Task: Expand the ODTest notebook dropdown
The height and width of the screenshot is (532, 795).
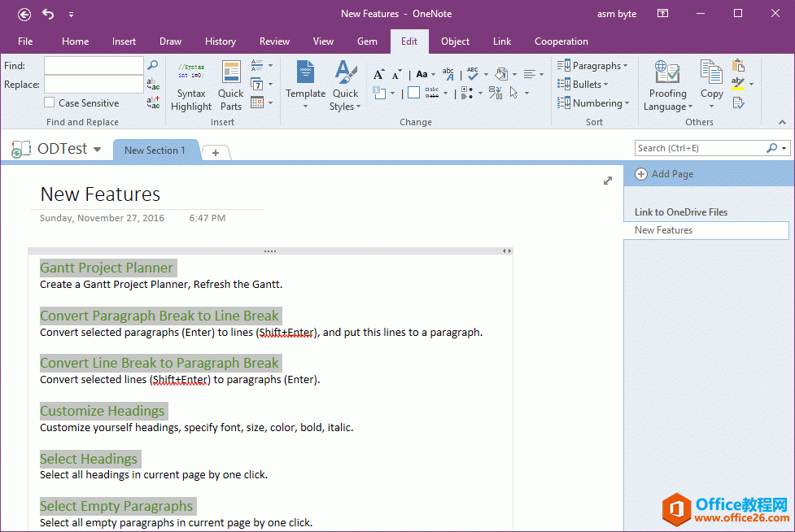Action: (x=98, y=150)
